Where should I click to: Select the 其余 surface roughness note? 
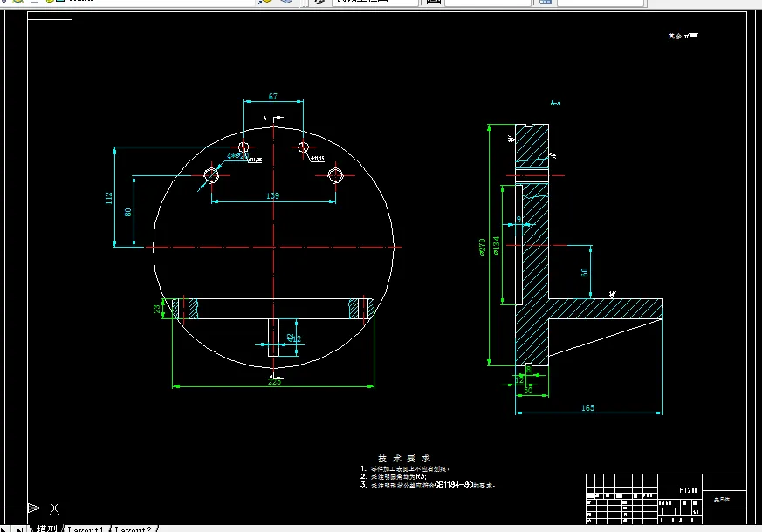pos(683,36)
